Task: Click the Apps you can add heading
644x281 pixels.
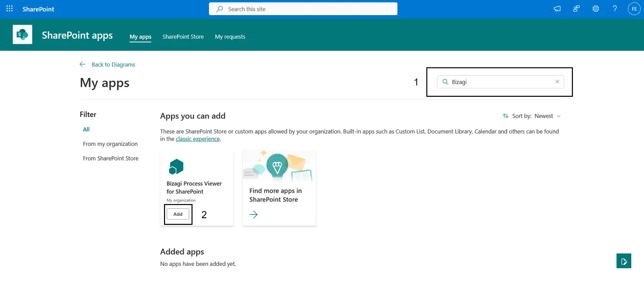Action: [193, 116]
